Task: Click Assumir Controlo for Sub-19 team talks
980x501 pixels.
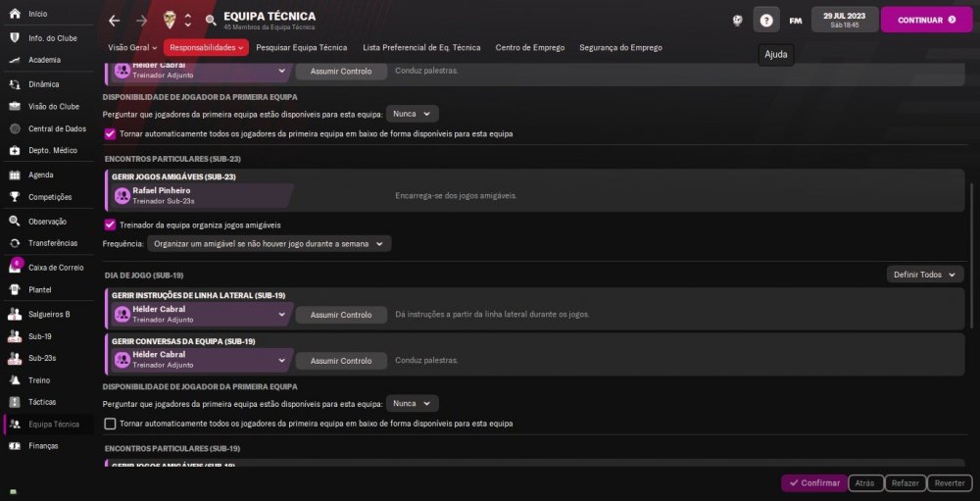Action: click(341, 361)
